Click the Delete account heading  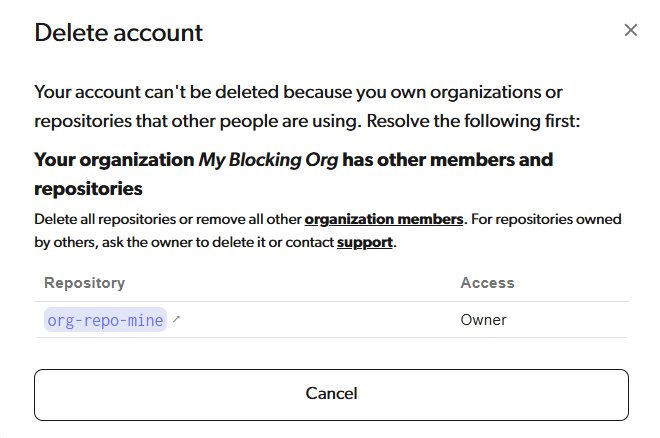[x=118, y=32]
